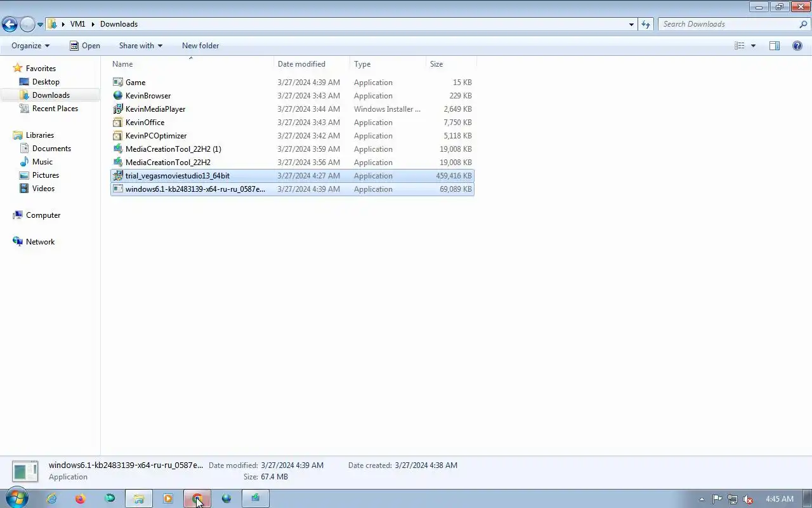This screenshot has width=812, height=508.
Task: Select Favorites in the navigation pane
Action: [41, 69]
